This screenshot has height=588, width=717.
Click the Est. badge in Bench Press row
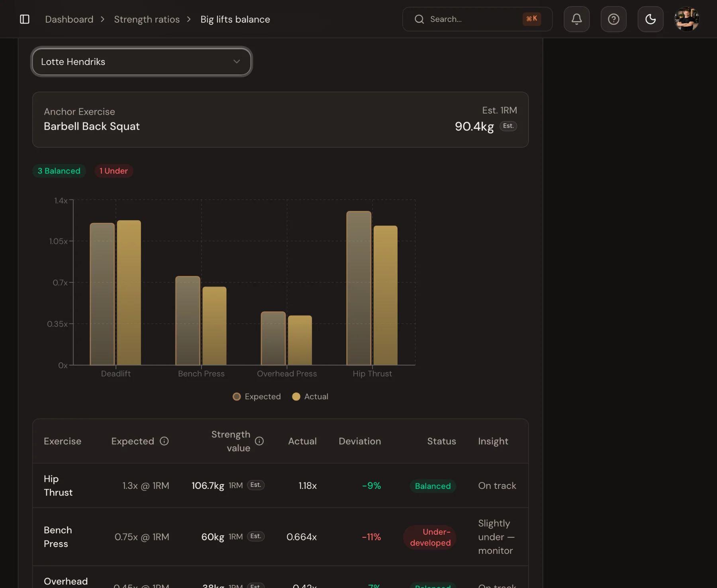pyautogui.click(x=256, y=536)
